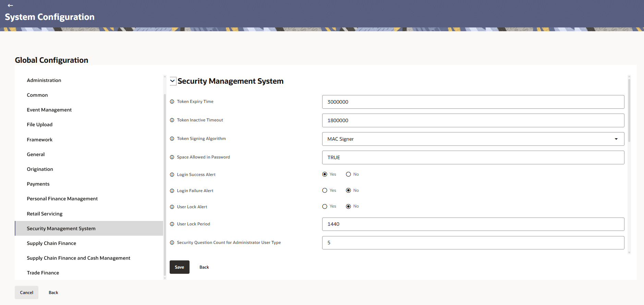This screenshot has height=305, width=644.
Task: Open the General category
Action: 89,154
